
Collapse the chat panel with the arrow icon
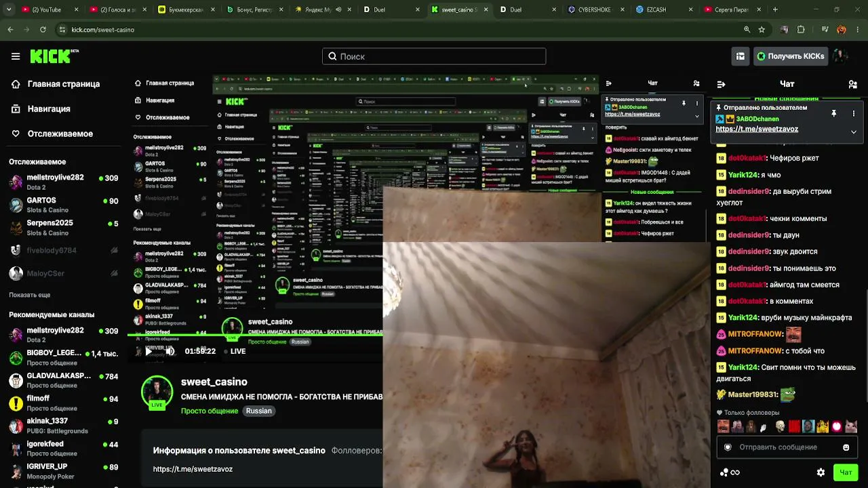click(721, 84)
